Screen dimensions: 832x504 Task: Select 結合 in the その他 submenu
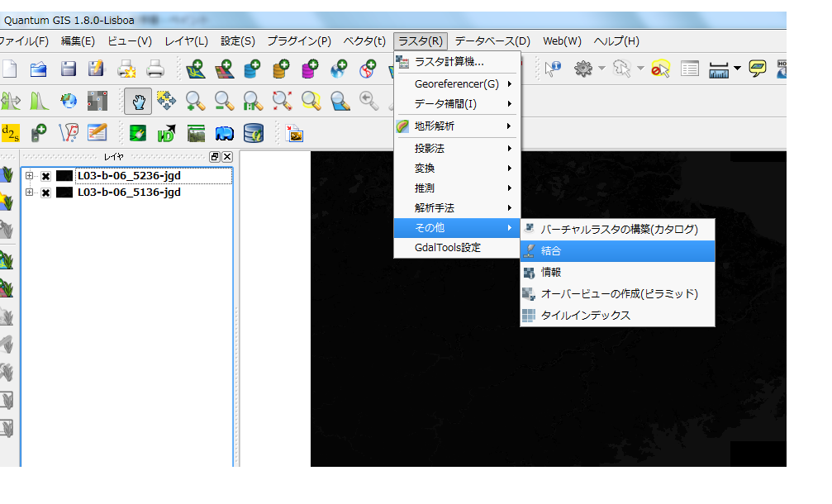tap(618, 251)
